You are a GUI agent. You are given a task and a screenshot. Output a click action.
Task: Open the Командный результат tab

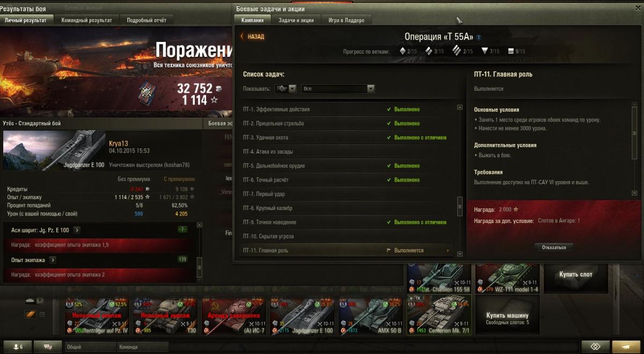pyautogui.click(x=86, y=20)
